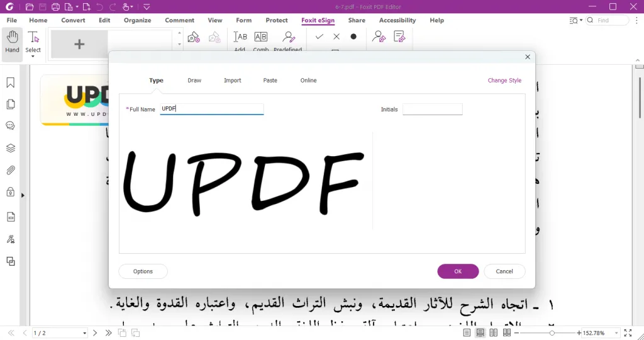Switch to the Home ribbon tab
The image size is (644, 340).
click(x=38, y=20)
